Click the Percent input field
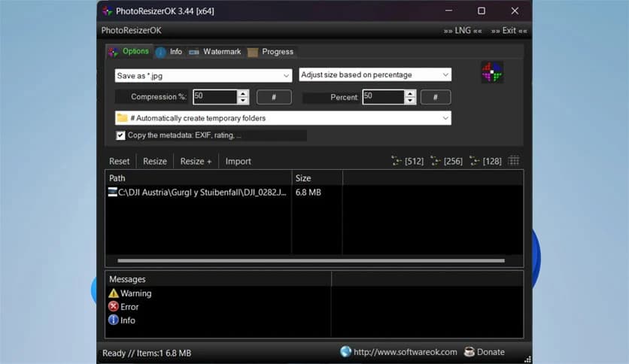The width and height of the screenshot is (629, 364). click(x=384, y=96)
